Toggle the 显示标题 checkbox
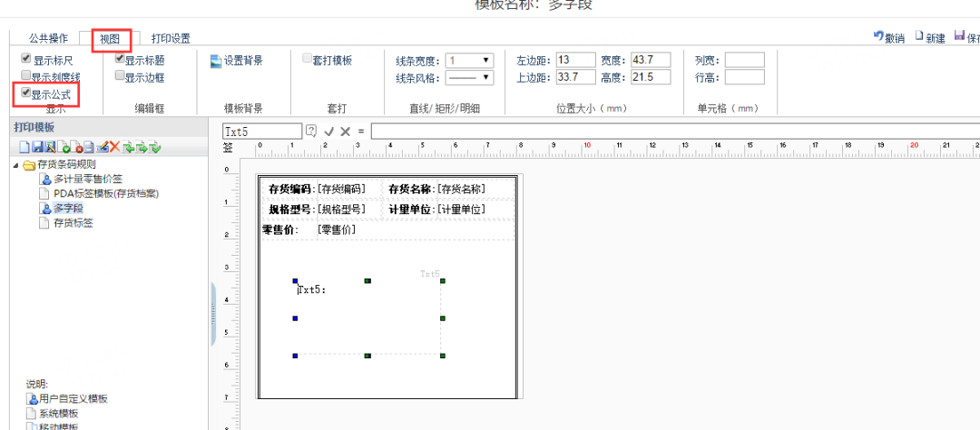 click(x=120, y=59)
